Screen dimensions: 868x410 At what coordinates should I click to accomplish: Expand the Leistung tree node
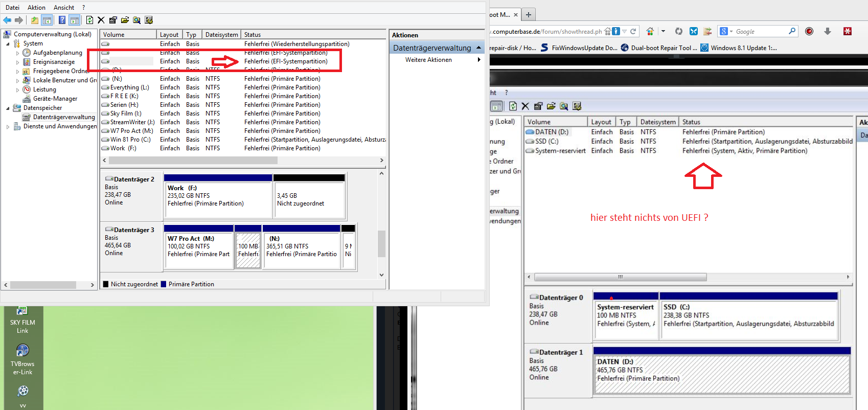pyautogui.click(x=17, y=90)
